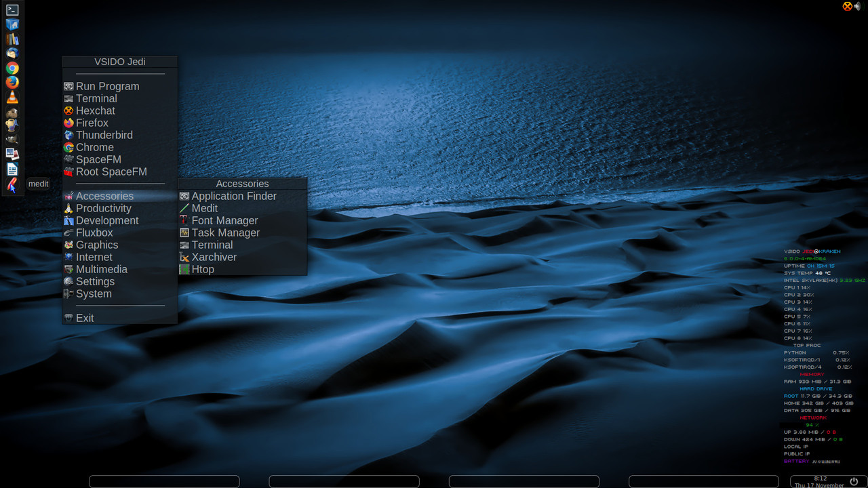Screen dimensions: 868x488
Task: Select Thunderbird in the VSIDO menu
Action: coord(120,135)
